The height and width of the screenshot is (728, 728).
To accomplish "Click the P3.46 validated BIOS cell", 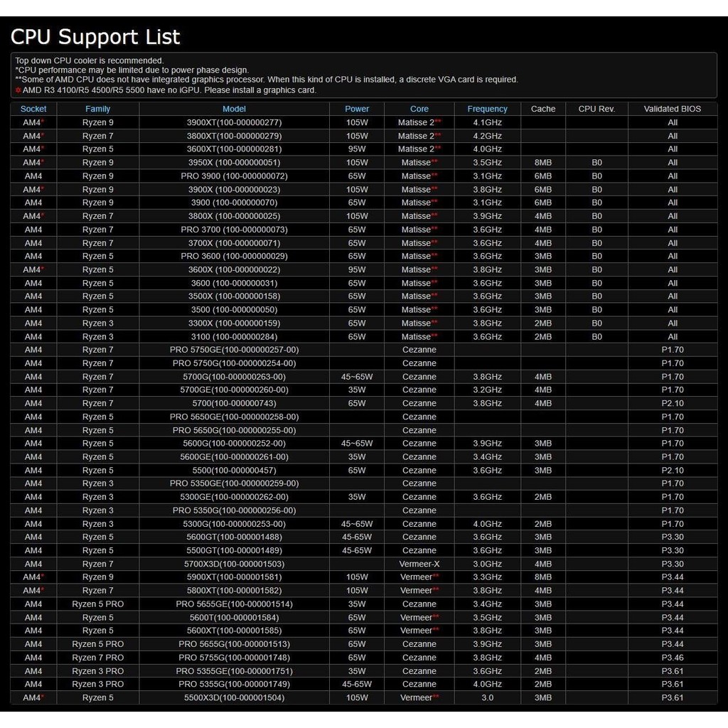I will (x=673, y=657).
